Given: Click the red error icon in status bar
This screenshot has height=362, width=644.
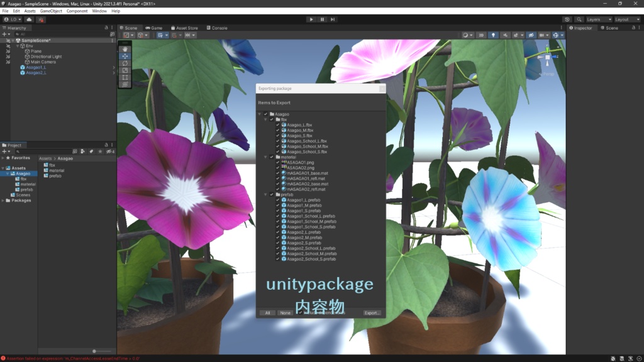Looking at the screenshot, I should click(3, 358).
